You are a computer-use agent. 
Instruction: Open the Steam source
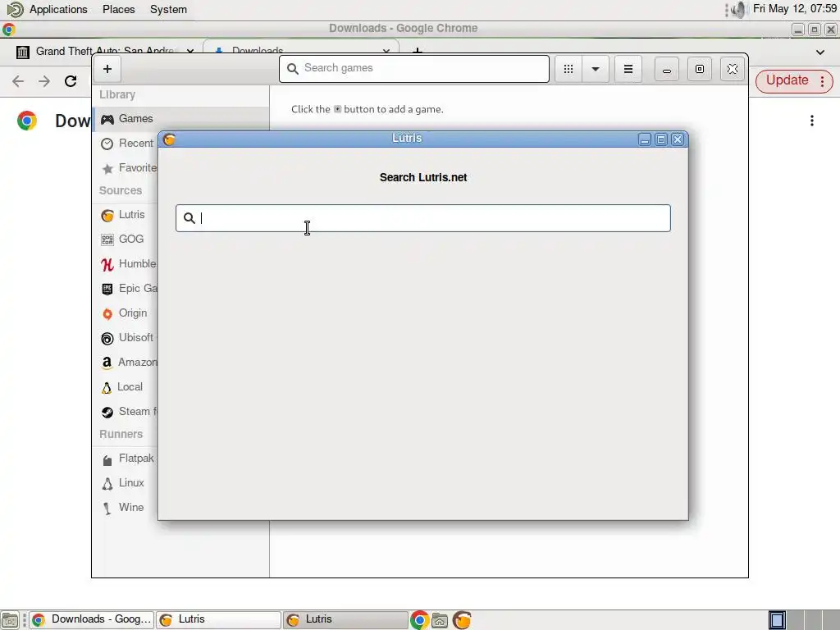tap(127, 412)
